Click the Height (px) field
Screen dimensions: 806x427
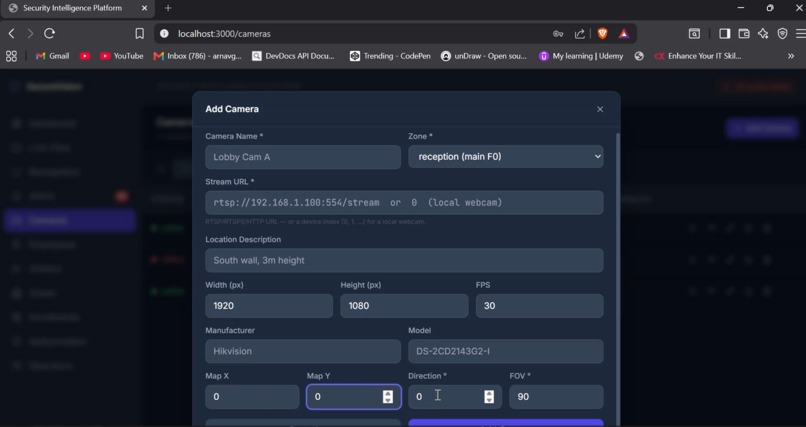[x=404, y=306]
